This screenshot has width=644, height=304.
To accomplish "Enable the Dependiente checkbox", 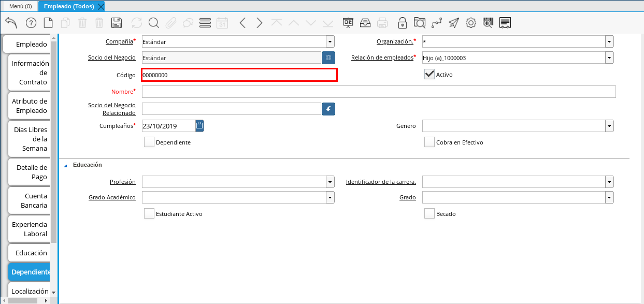I will pos(149,142).
